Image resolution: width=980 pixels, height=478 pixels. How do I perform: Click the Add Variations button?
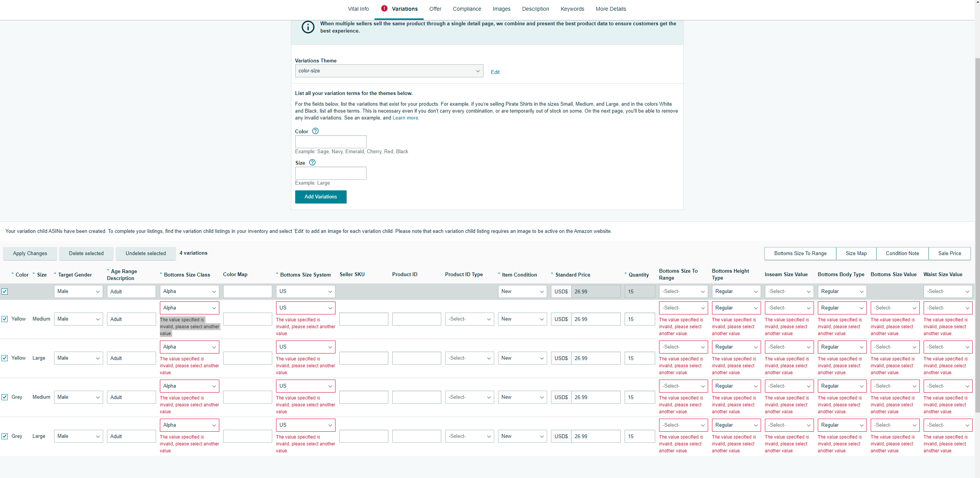pos(321,197)
